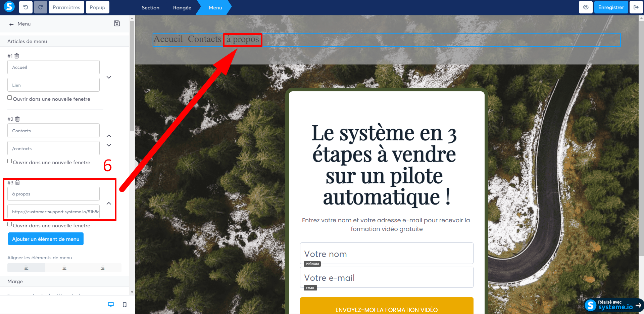
Task: Preview the page with eye icon
Action: (x=586, y=7)
